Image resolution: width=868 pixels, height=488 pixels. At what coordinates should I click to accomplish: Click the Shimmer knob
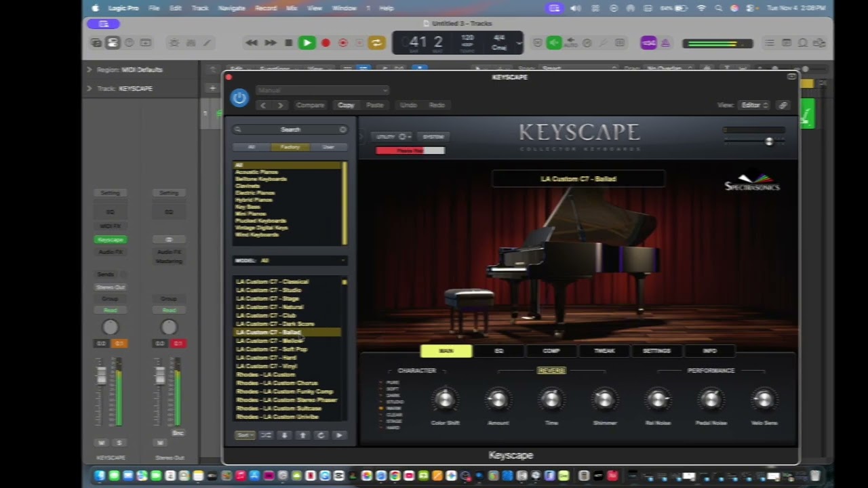coord(604,400)
